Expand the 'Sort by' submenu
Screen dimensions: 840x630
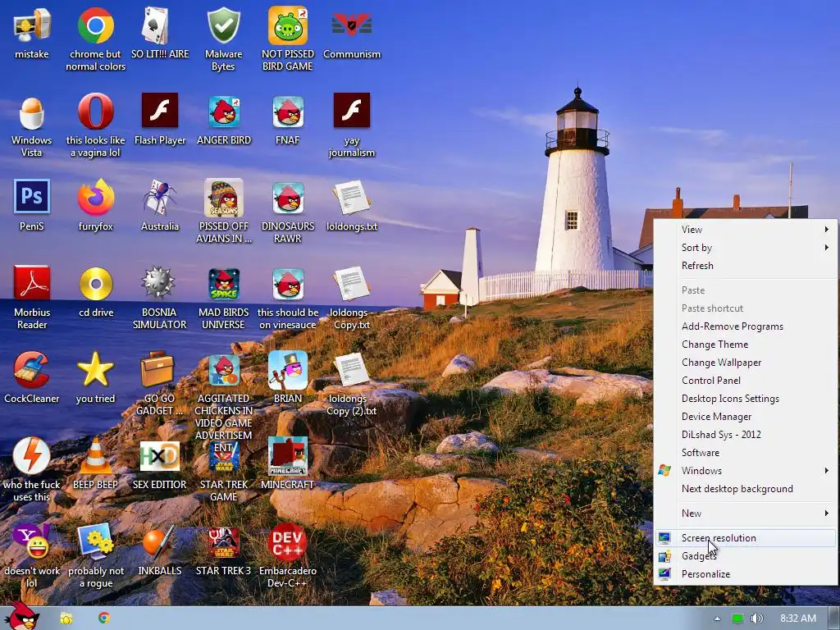[745, 248]
